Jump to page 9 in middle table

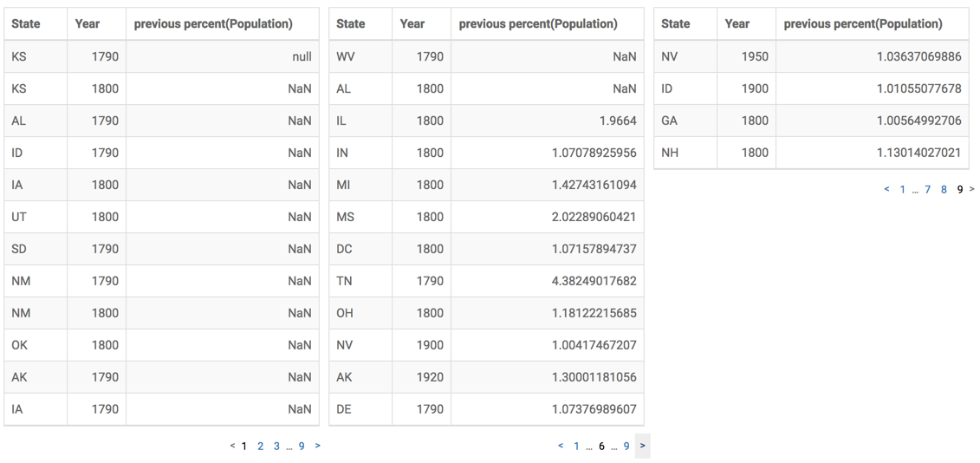tap(626, 446)
